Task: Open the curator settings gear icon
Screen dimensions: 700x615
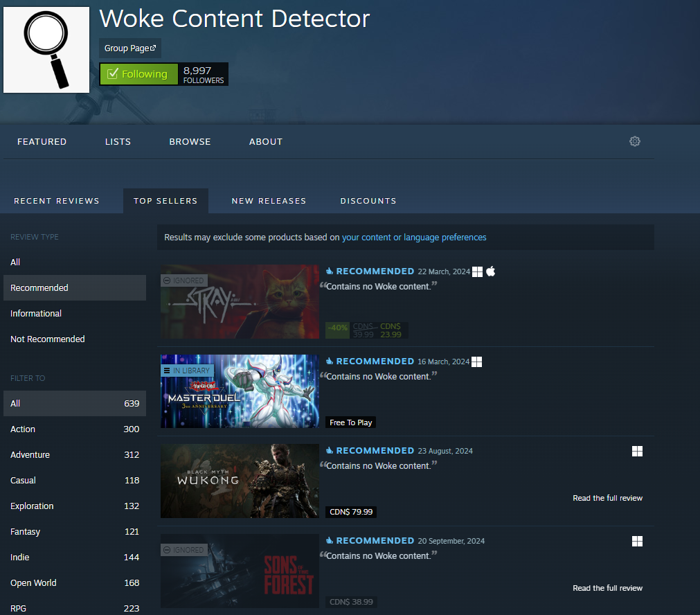Action: [x=634, y=141]
